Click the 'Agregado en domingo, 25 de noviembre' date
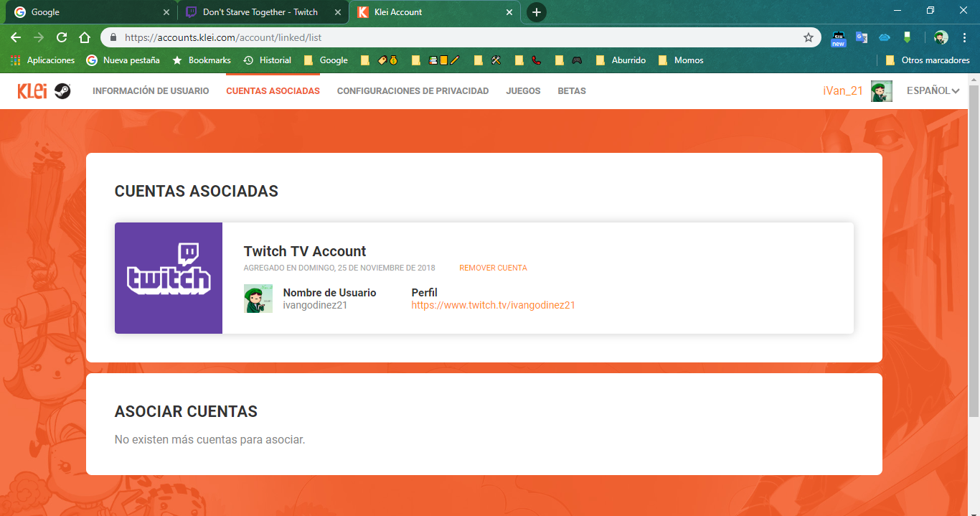Viewport: 980px width, 516px height. point(339,268)
